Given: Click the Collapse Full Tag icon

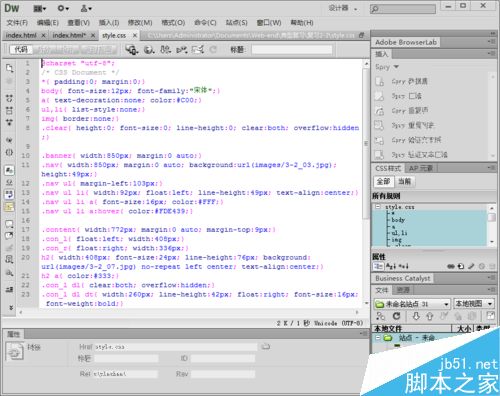Looking at the screenshot, I should (9, 98).
